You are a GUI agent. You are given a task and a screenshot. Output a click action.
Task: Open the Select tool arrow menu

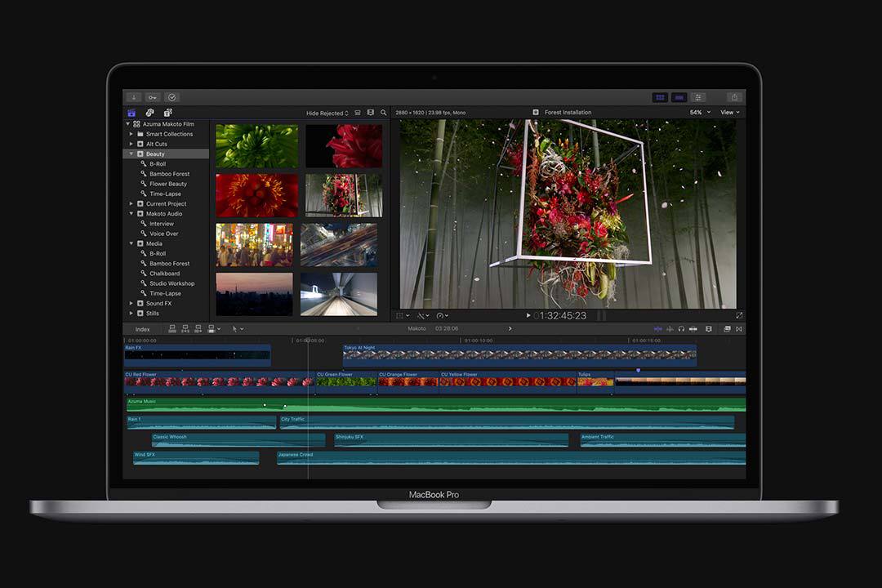coord(238,328)
